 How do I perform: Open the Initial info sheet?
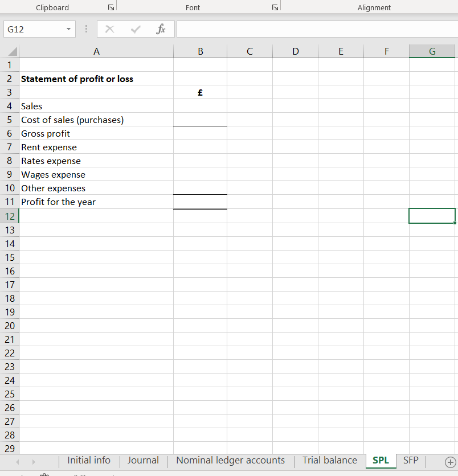pyautogui.click(x=88, y=461)
